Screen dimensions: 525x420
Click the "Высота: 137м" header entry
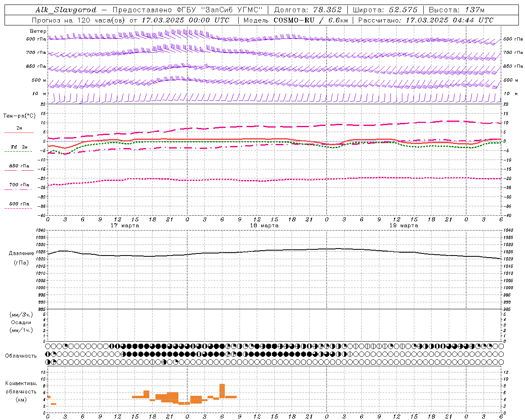tap(457, 10)
